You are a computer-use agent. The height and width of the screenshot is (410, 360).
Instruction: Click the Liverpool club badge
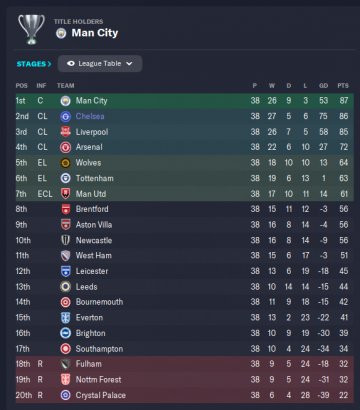(65, 132)
